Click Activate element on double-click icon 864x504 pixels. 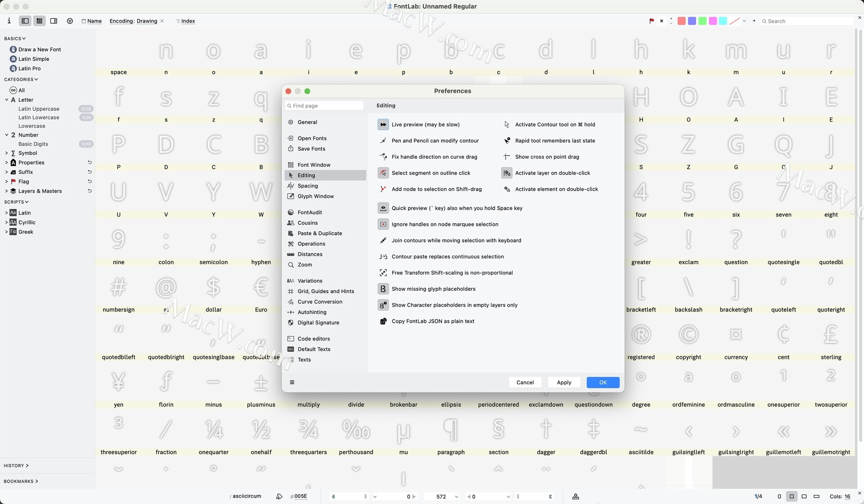pyautogui.click(x=507, y=189)
